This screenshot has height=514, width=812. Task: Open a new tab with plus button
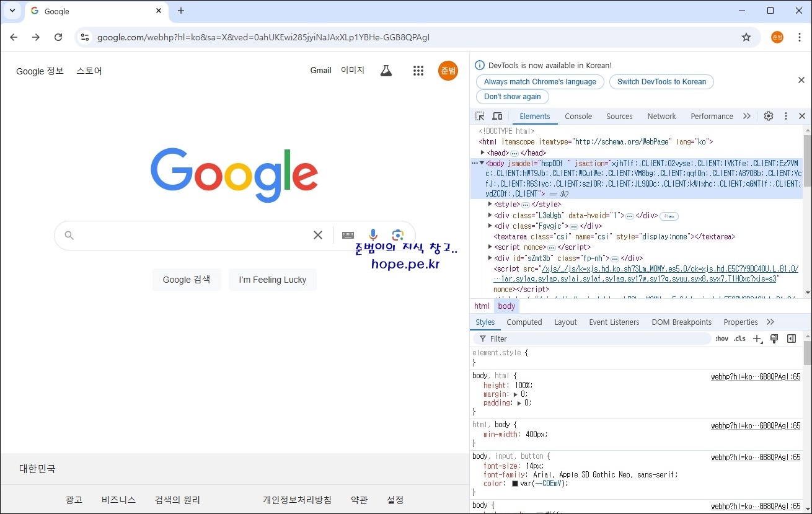click(x=181, y=11)
